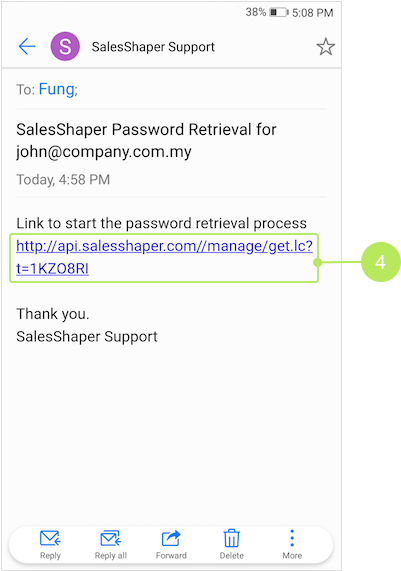Tap the battery status icon
This screenshot has width=401, height=571.
279,13
